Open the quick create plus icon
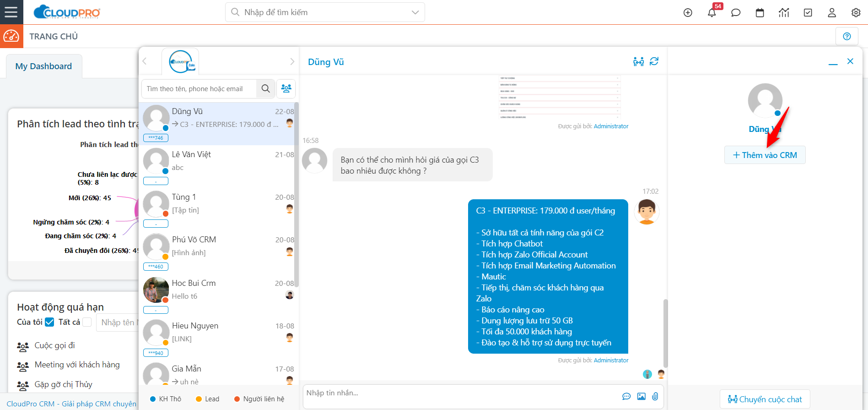 pos(688,13)
